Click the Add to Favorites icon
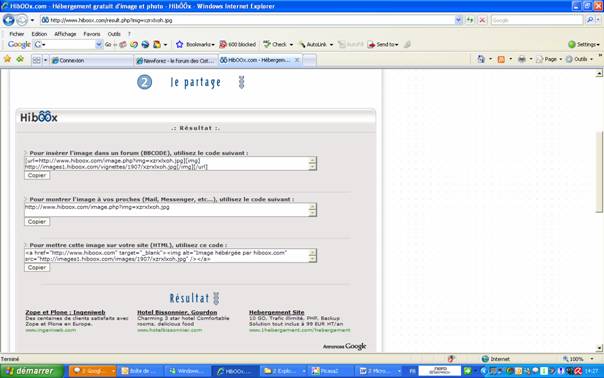 (x=20, y=59)
